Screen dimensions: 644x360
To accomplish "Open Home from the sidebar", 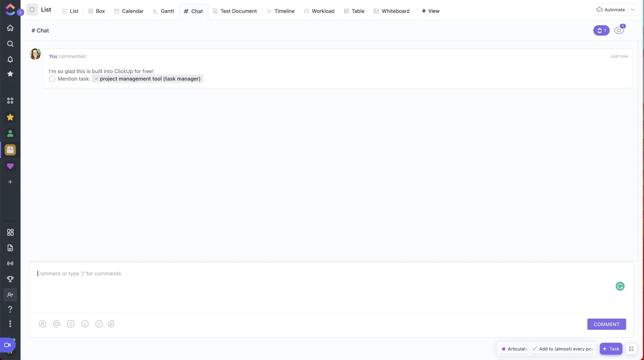I will (10, 28).
